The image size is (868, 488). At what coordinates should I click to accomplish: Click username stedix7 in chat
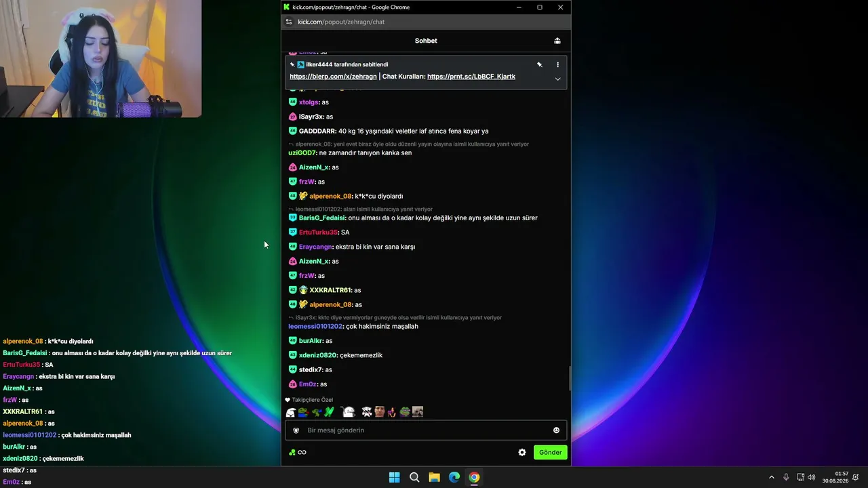[x=311, y=370]
